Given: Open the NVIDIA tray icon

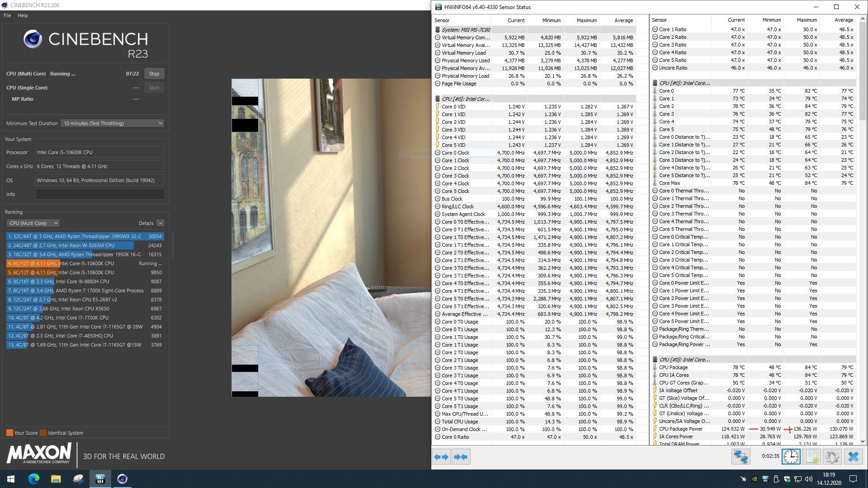Looking at the screenshot, I should coord(754,479).
